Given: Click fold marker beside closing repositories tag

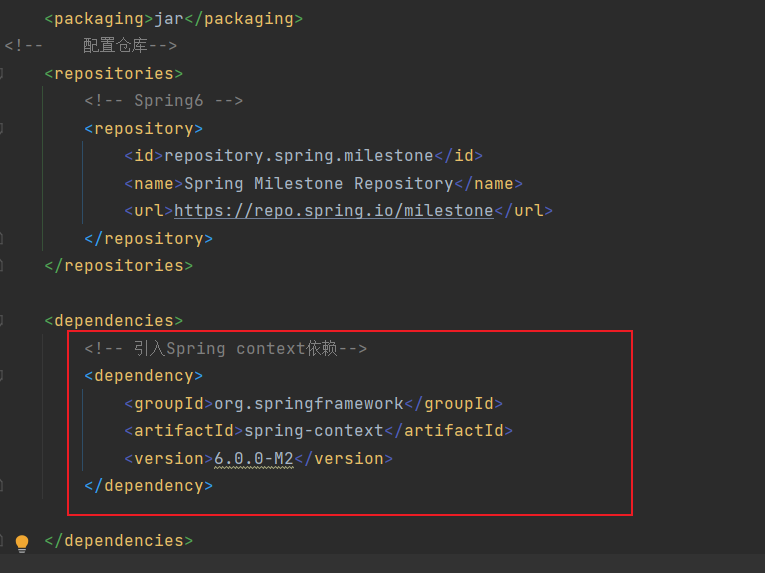Looking at the screenshot, I should [1, 266].
